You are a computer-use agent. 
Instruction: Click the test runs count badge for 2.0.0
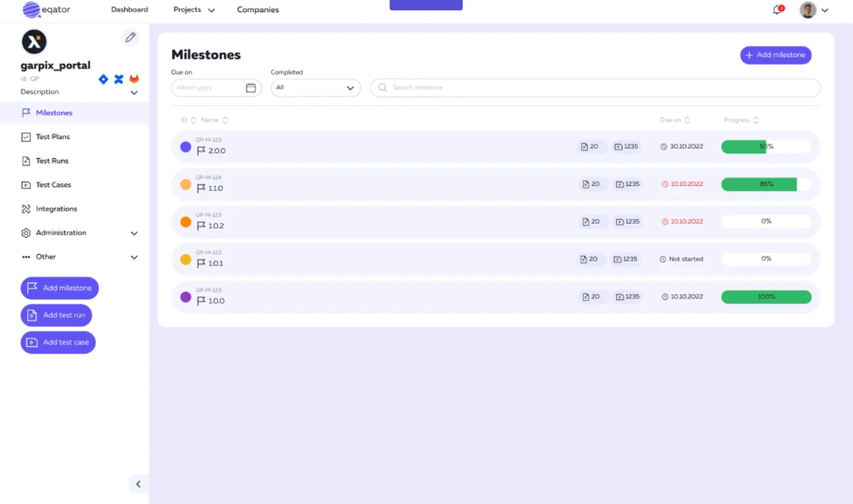click(591, 147)
